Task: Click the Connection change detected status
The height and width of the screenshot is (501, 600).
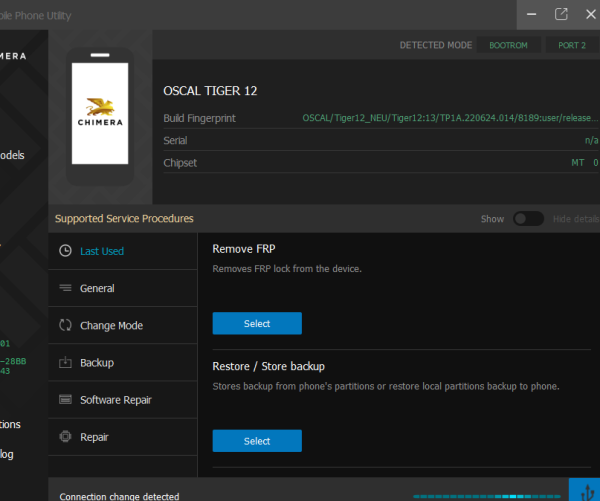Action: (119, 496)
